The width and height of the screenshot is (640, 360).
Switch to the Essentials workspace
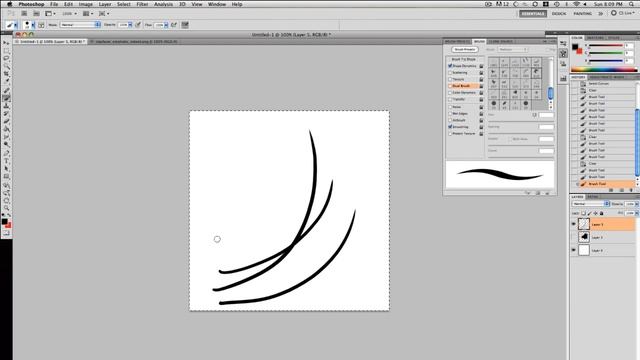coord(533,13)
